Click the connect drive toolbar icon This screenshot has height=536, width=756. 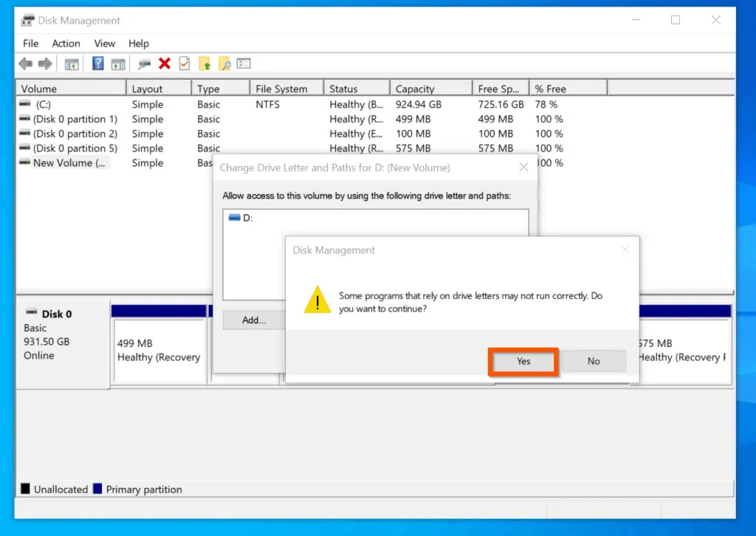(x=145, y=64)
